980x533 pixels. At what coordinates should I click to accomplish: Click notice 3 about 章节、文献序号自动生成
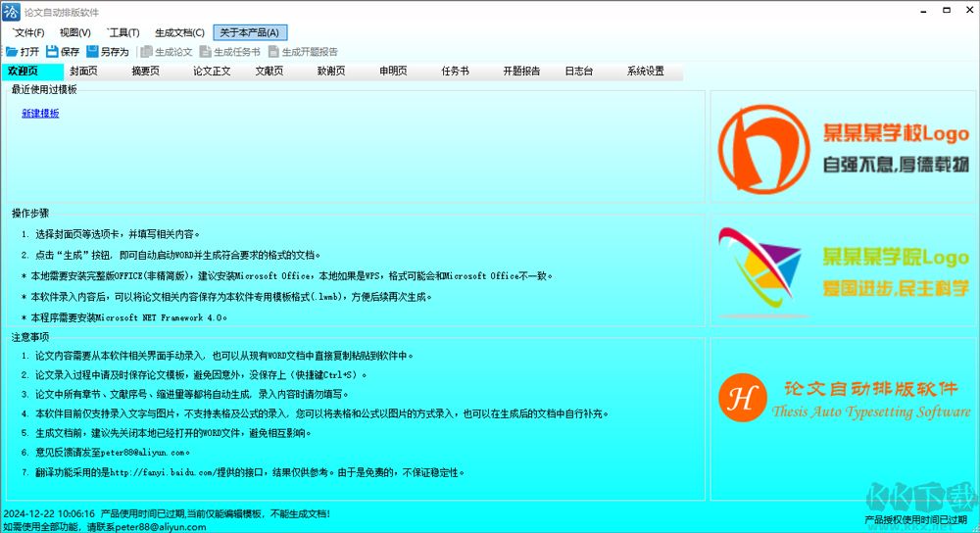click(x=184, y=394)
